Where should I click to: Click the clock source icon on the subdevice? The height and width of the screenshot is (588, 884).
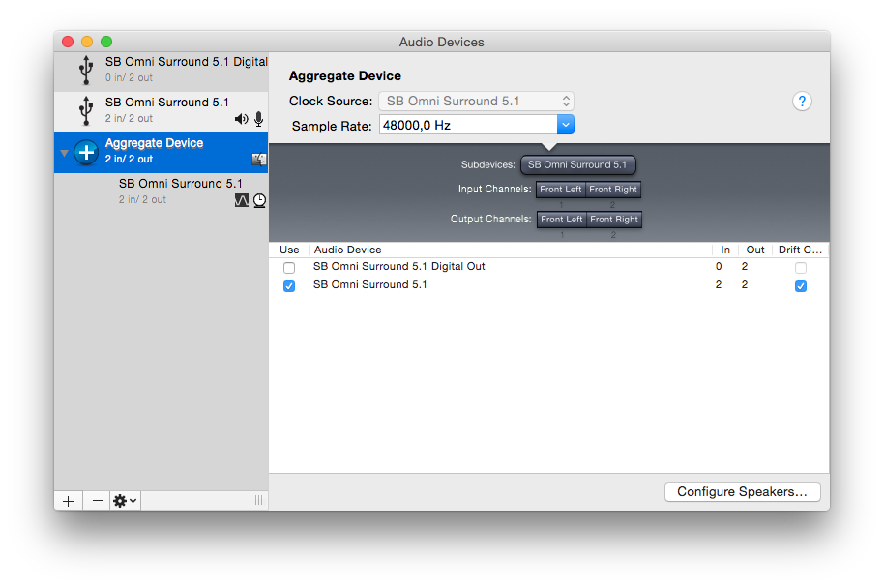click(x=259, y=200)
